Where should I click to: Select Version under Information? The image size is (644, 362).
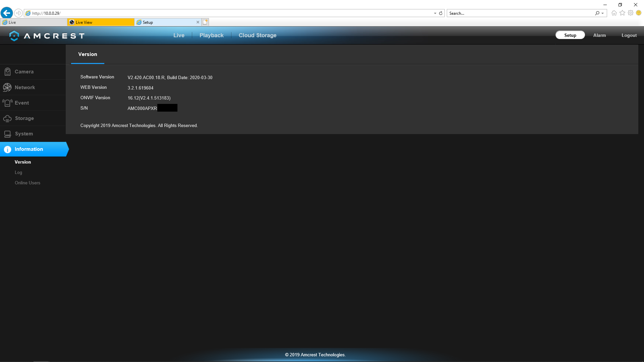tap(23, 162)
